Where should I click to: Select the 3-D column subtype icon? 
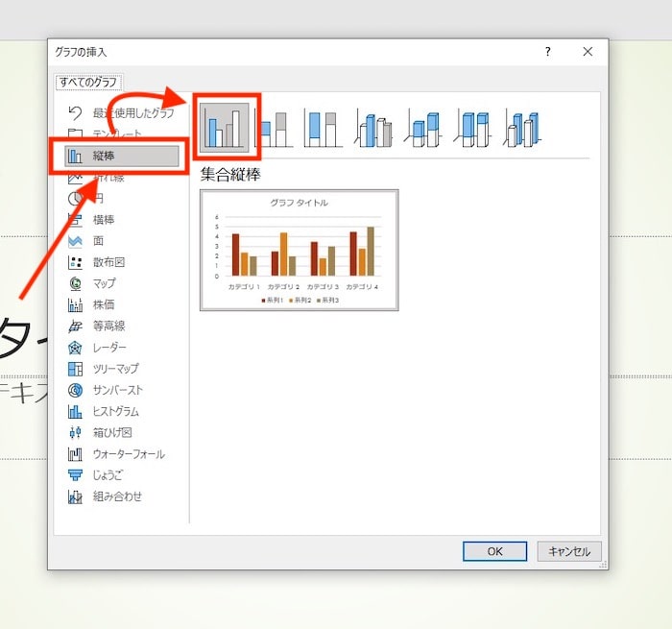[523, 128]
